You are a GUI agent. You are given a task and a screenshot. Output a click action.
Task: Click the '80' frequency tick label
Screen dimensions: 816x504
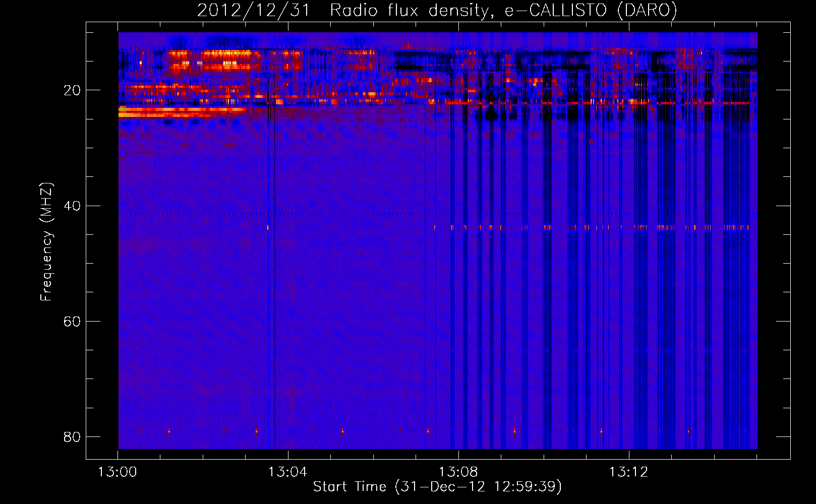[x=72, y=436]
